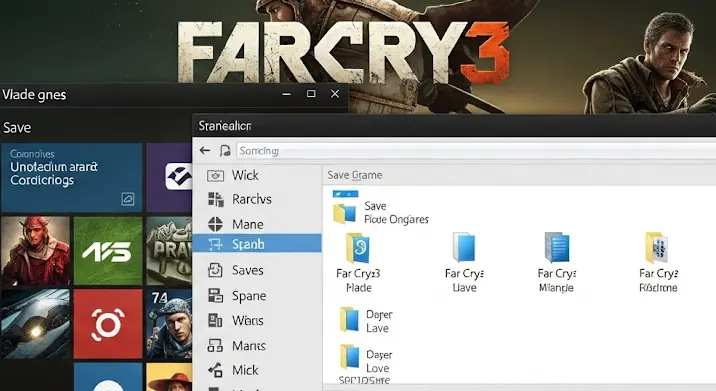Open the 'Dayer Lave' folder
This screenshot has height=391, width=716.
(x=366, y=321)
